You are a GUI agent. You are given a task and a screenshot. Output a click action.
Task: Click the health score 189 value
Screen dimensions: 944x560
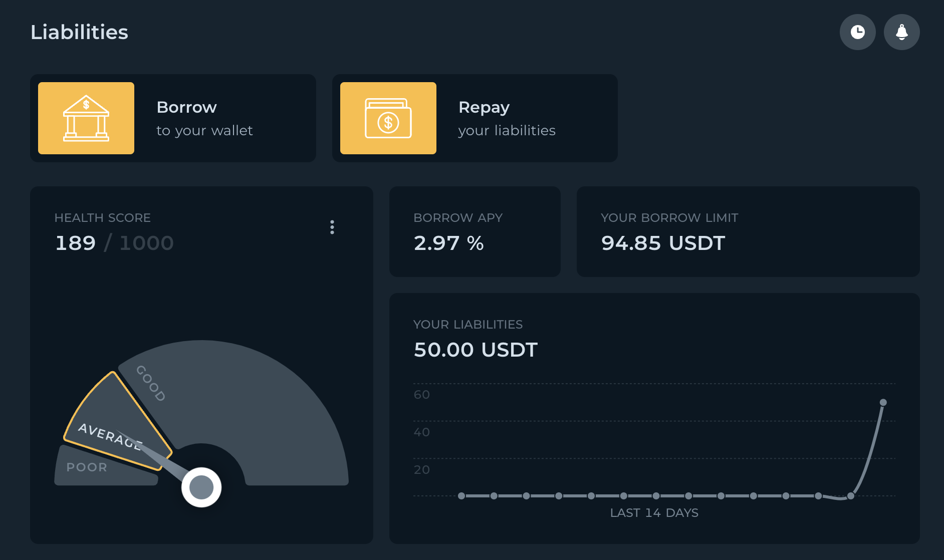[x=75, y=243]
